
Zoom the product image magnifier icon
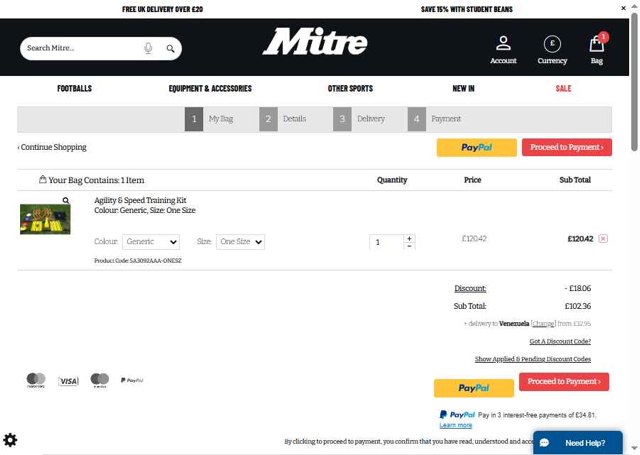(x=66, y=200)
